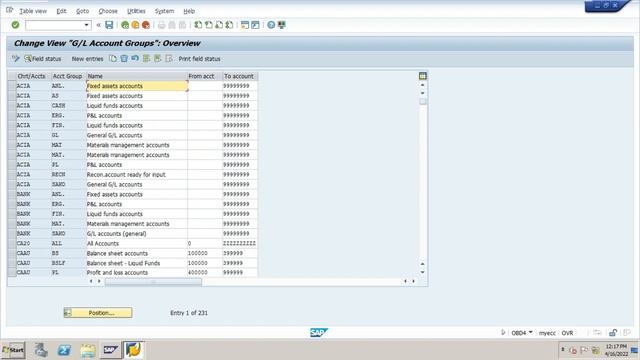Open the Goto menu
Viewport: 640px width, 360px height.
82,11
